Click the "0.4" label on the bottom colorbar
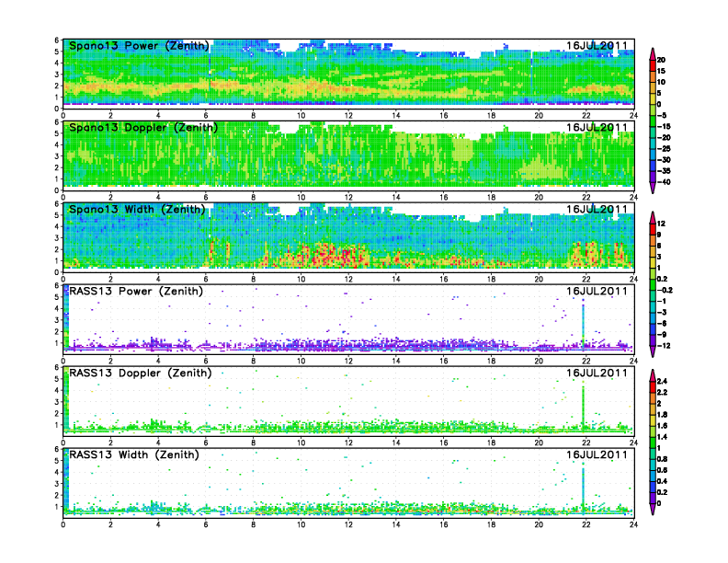Viewport: 728px width, 563px height. pos(663,481)
